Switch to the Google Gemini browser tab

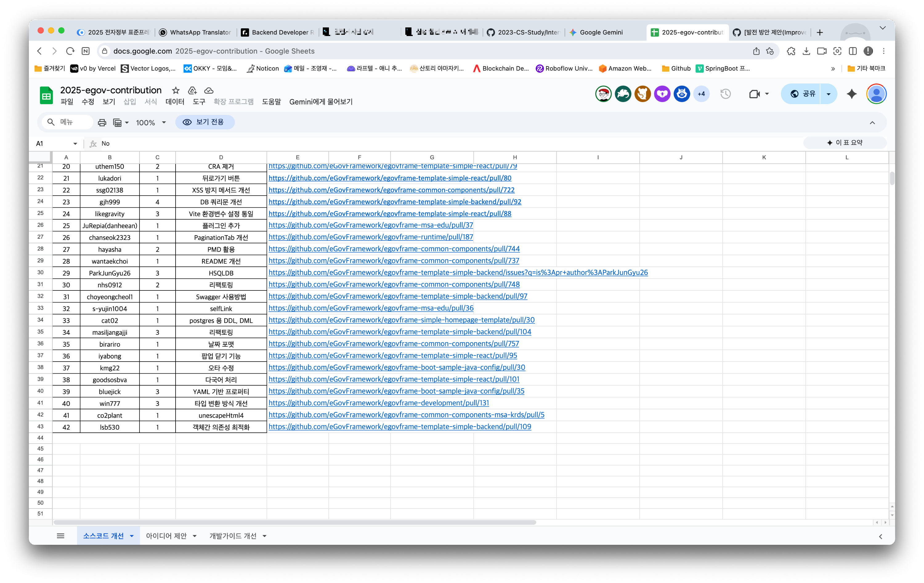[x=601, y=32]
